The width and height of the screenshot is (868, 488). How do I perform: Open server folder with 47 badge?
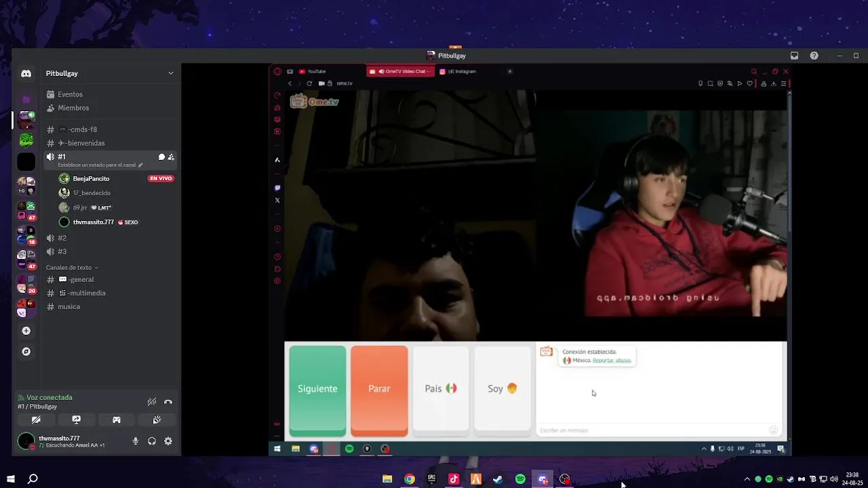pyautogui.click(x=26, y=260)
